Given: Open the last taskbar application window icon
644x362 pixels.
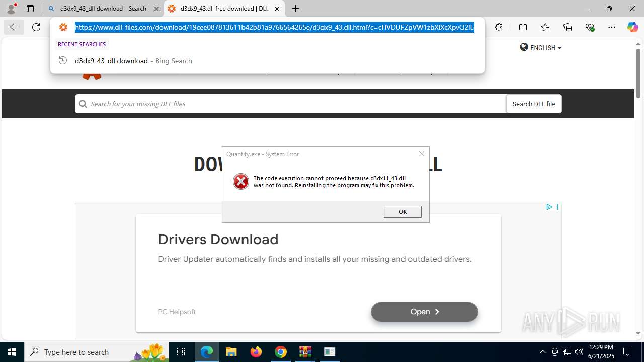Looking at the screenshot, I should (330, 352).
